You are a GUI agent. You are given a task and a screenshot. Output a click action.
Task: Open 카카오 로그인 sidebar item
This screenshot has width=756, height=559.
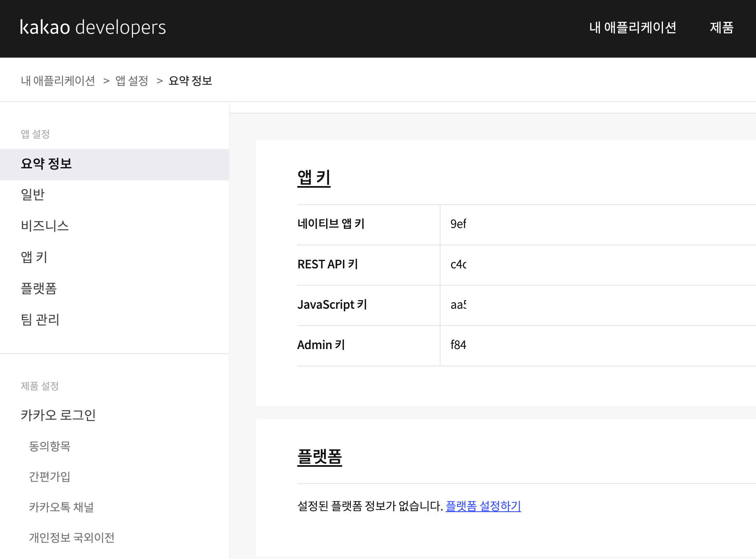(x=58, y=415)
